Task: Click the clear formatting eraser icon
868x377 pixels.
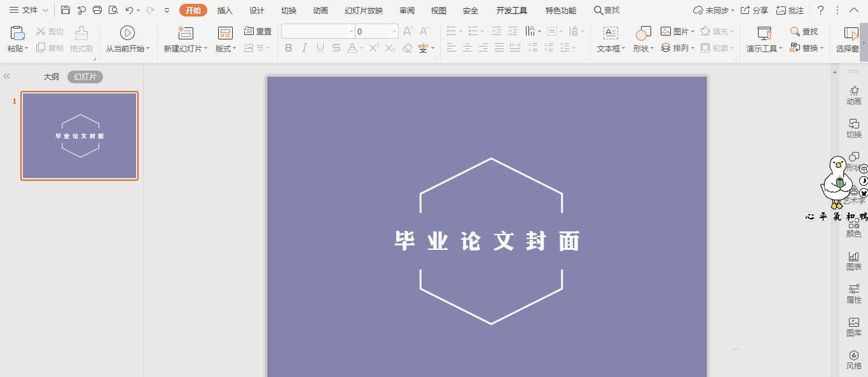Action: click(408, 48)
